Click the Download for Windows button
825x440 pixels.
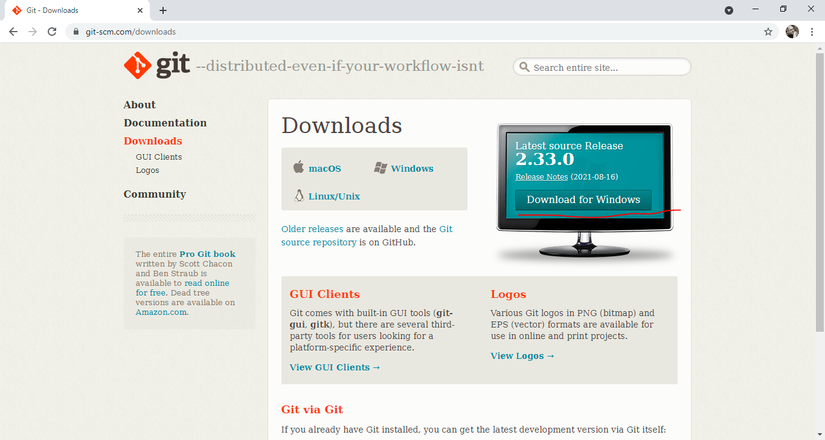pos(583,199)
